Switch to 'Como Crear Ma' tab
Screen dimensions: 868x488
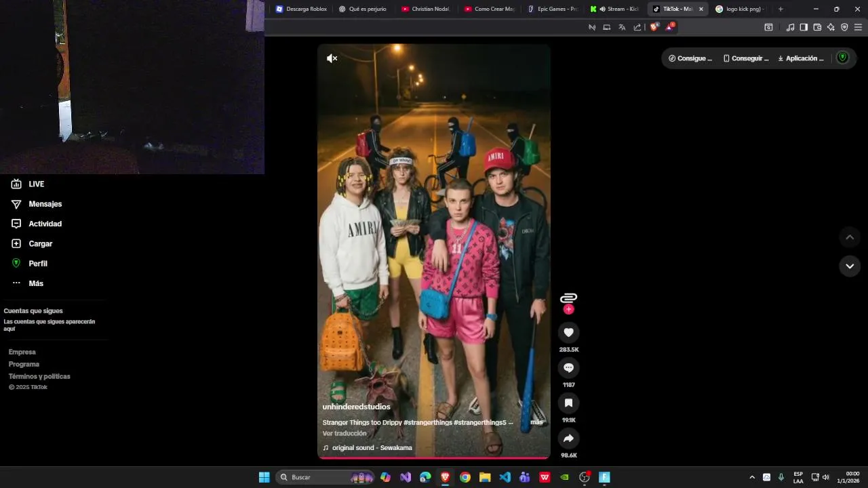point(489,9)
